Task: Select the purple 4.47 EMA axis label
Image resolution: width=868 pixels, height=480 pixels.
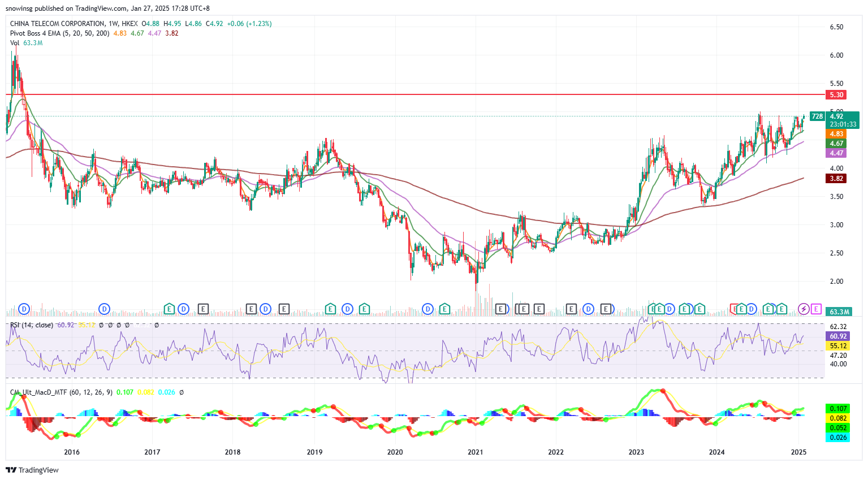Action: pyautogui.click(x=836, y=153)
